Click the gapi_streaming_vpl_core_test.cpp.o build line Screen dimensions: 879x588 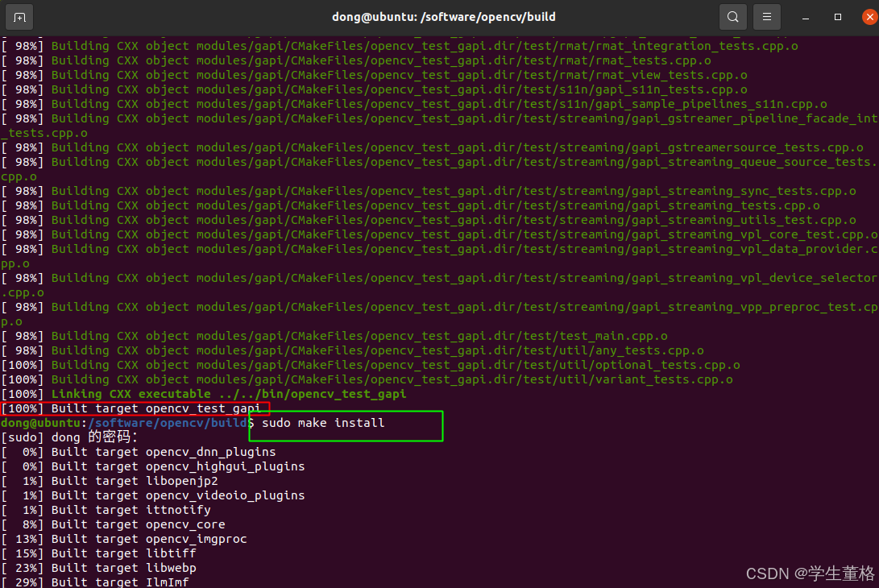click(x=440, y=235)
